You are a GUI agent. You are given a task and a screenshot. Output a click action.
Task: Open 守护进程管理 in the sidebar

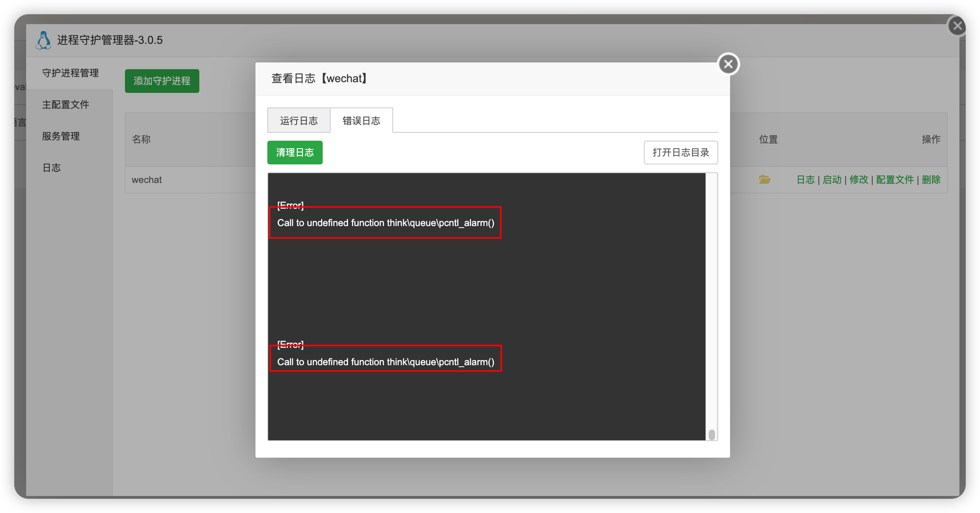pyautogui.click(x=70, y=73)
